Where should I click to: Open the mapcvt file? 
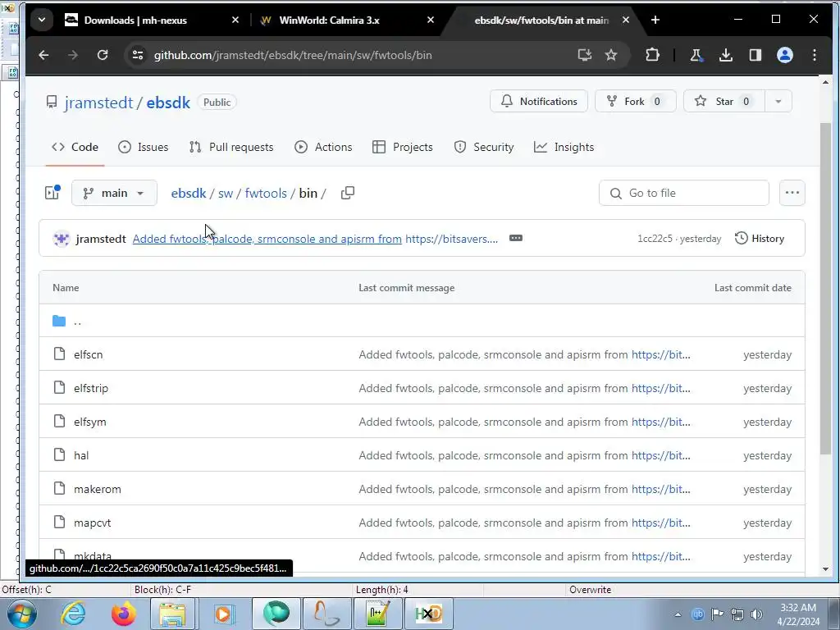(x=92, y=523)
